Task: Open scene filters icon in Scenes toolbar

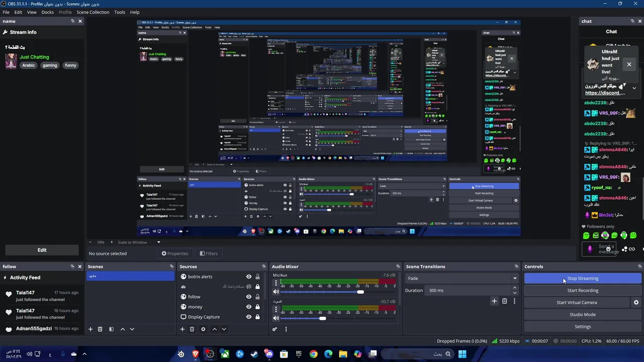Action: pyautogui.click(x=111, y=329)
